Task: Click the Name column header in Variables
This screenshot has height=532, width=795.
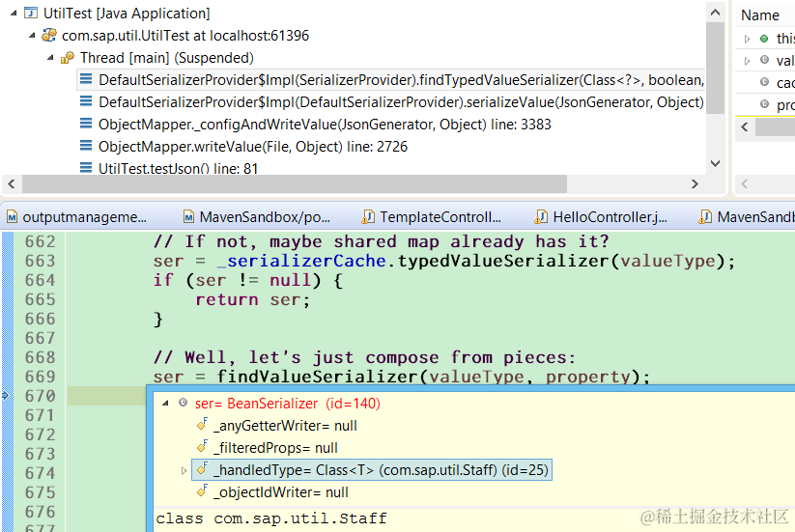Action: [760, 15]
